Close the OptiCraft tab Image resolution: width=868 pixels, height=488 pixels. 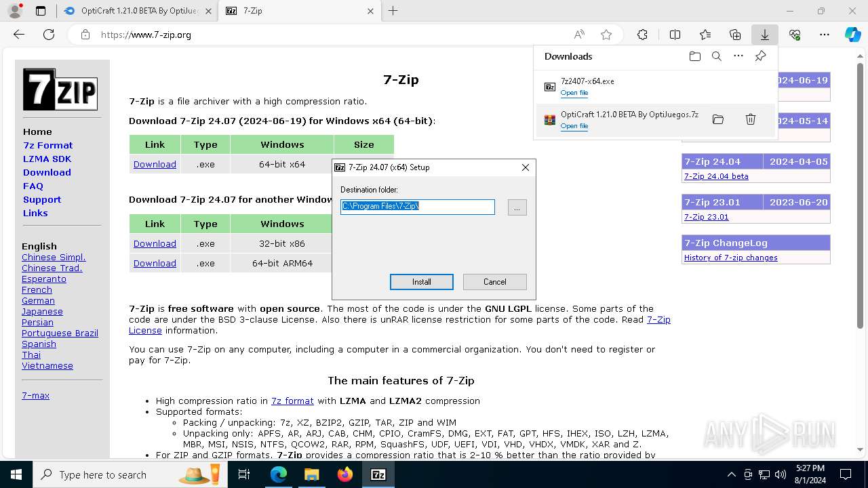tap(208, 11)
